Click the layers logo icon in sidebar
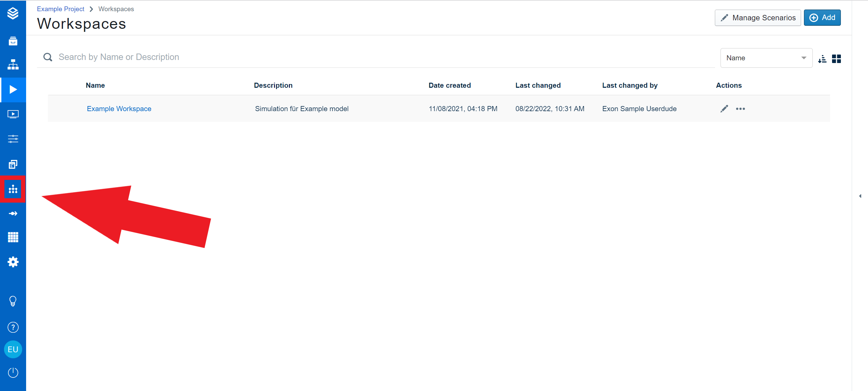The height and width of the screenshot is (391, 868). [x=13, y=14]
